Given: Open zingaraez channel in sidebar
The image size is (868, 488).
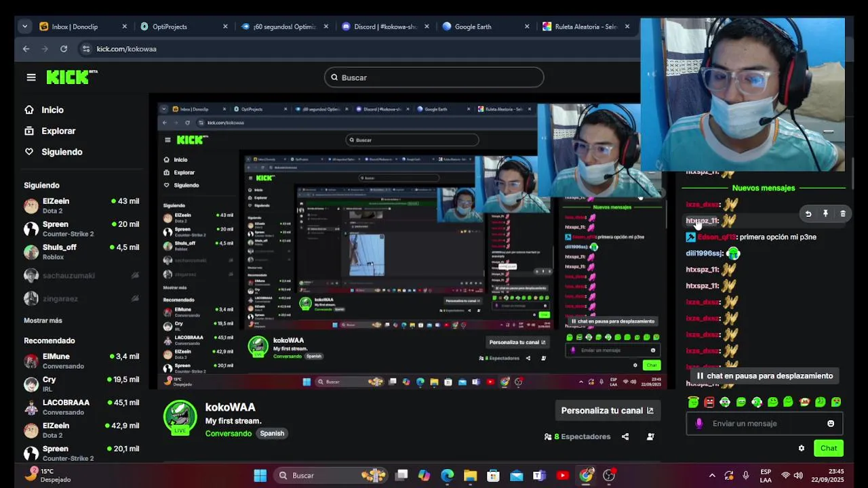Looking at the screenshot, I should [x=82, y=298].
